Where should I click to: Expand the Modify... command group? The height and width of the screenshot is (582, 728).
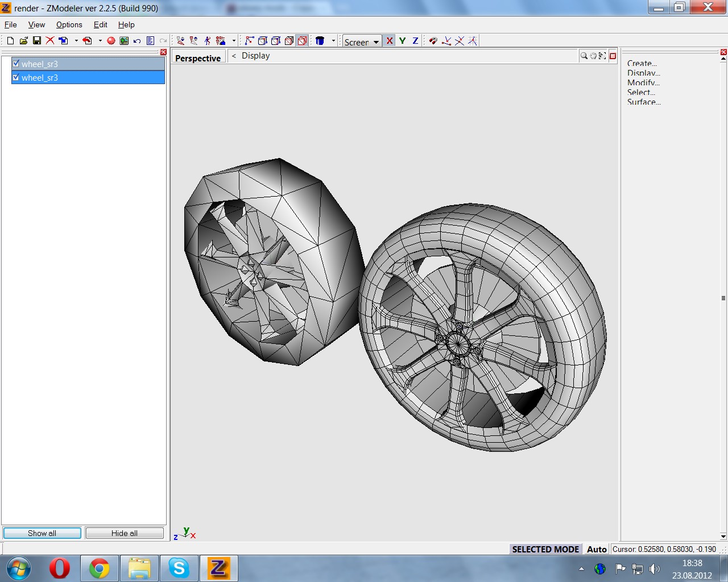coord(643,82)
